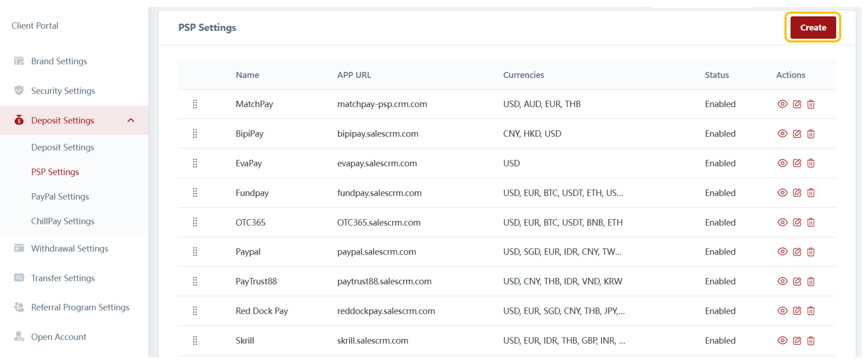Click drag handle for Red Dock Pay row
Screen dimensions: 868x362
pyautogui.click(x=195, y=311)
